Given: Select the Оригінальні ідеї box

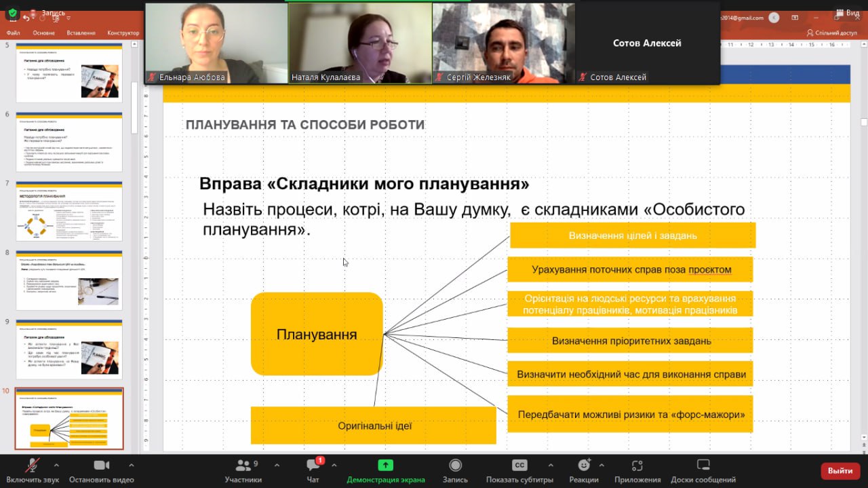Looking at the screenshot, I should click(374, 426).
